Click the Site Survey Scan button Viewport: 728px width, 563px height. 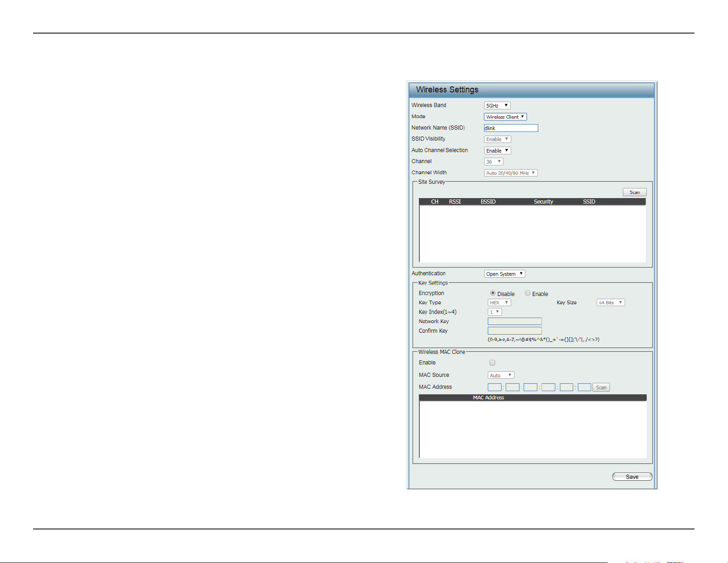point(634,192)
